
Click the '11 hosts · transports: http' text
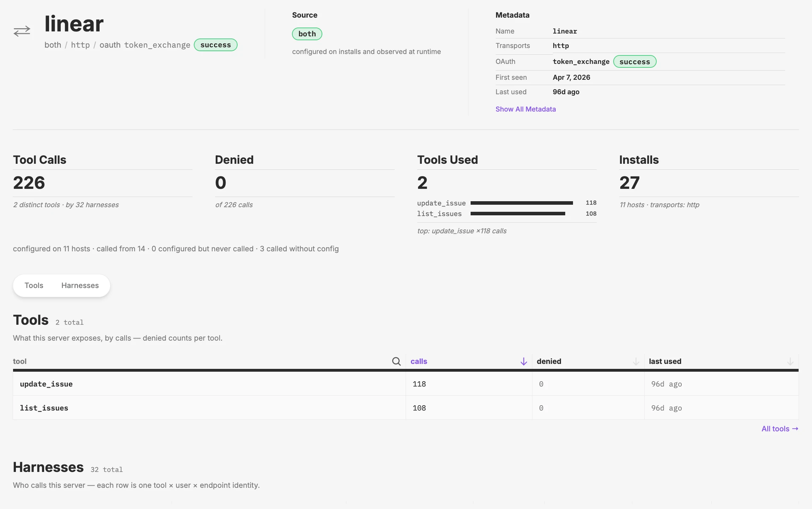(x=659, y=205)
